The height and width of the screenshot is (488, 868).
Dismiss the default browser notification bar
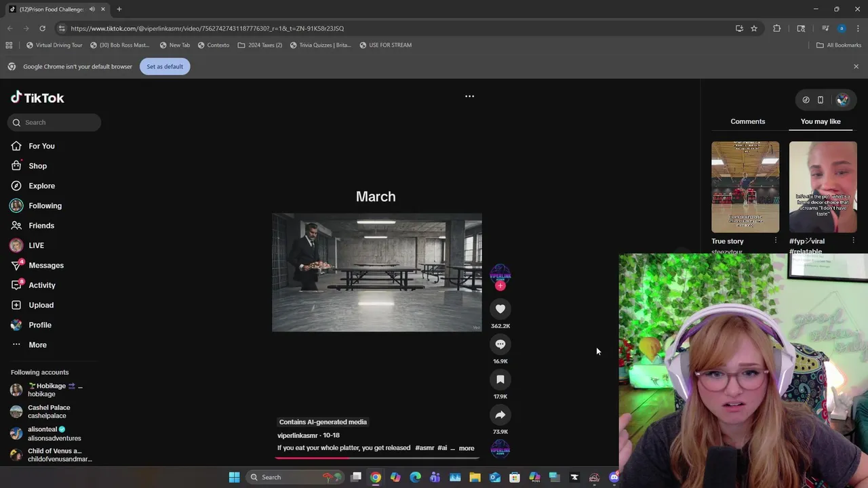856,66
